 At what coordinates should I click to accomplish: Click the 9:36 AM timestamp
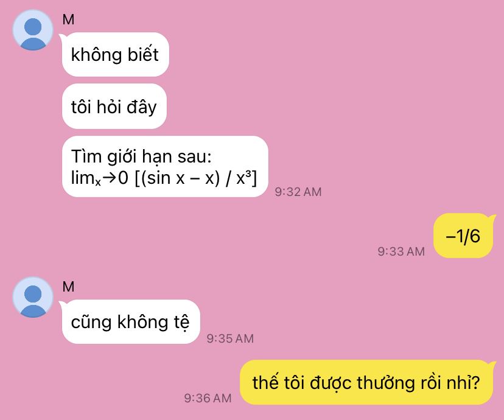click(208, 398)
